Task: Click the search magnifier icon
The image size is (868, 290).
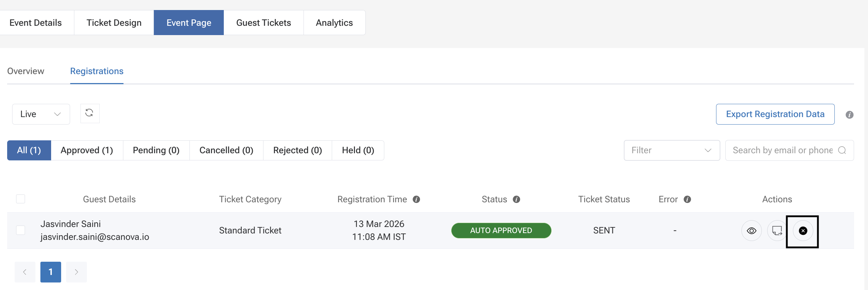Action: 842,150
